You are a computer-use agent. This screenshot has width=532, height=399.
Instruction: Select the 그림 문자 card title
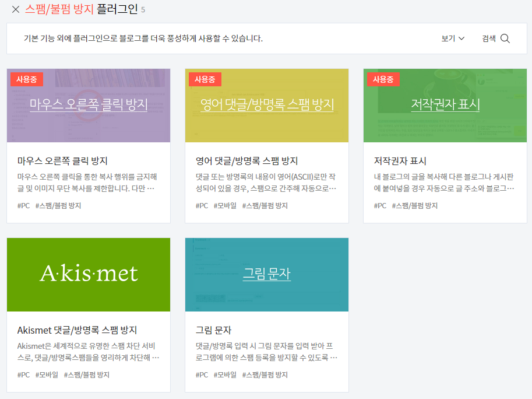coord(213,330)
